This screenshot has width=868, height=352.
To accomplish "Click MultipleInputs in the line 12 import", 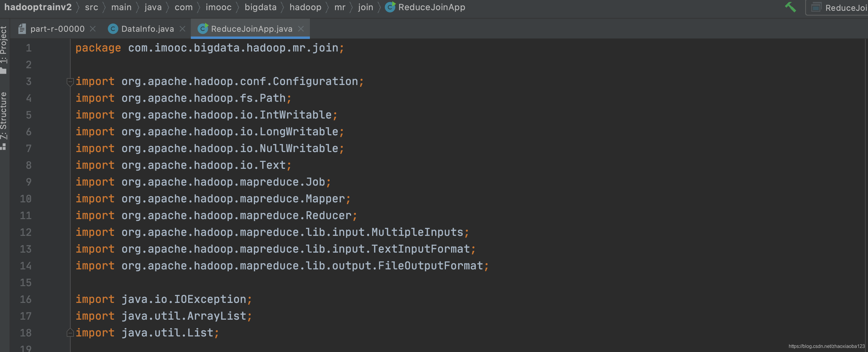I will click(x=418, y=232).
